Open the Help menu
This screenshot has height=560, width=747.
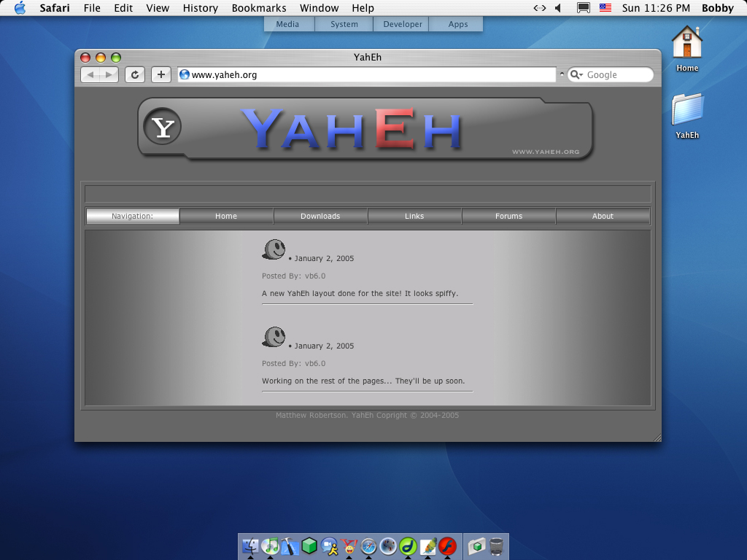[x=363, y=8]
